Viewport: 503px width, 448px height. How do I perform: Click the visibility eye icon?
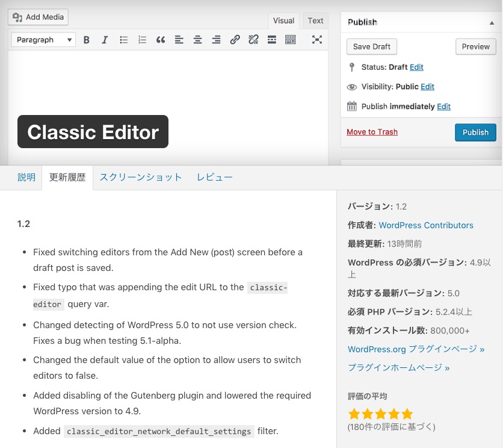point(352,87)
